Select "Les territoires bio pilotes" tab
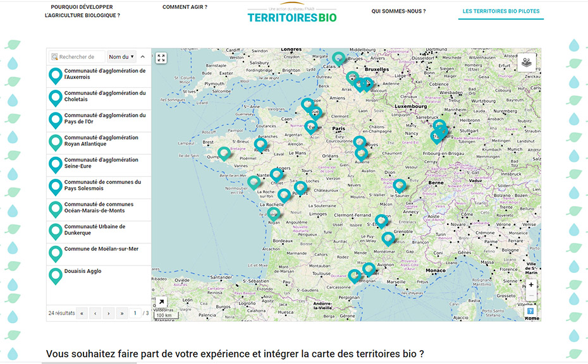Image resolution: width=588 pixels, height=364 pixels. pos(501,11)
